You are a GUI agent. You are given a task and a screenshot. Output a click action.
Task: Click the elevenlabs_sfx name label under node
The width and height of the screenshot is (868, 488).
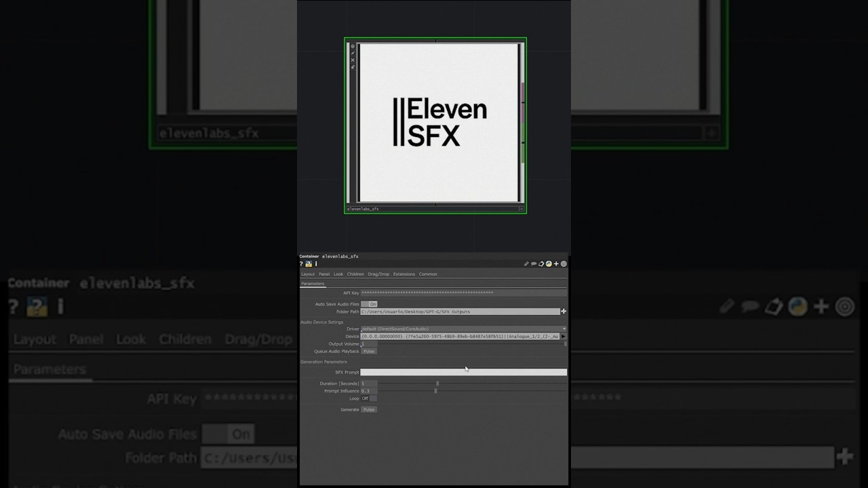tap(363, 209)
